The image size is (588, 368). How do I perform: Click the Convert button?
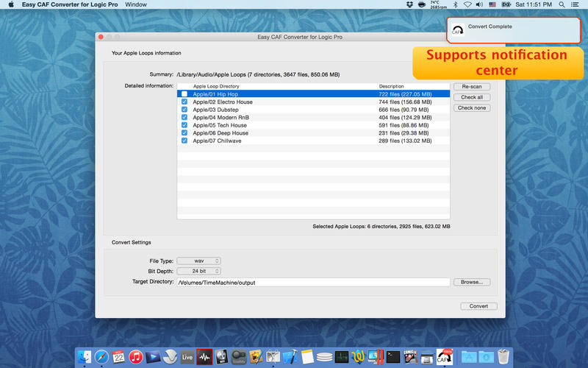[x=479, y=306]
